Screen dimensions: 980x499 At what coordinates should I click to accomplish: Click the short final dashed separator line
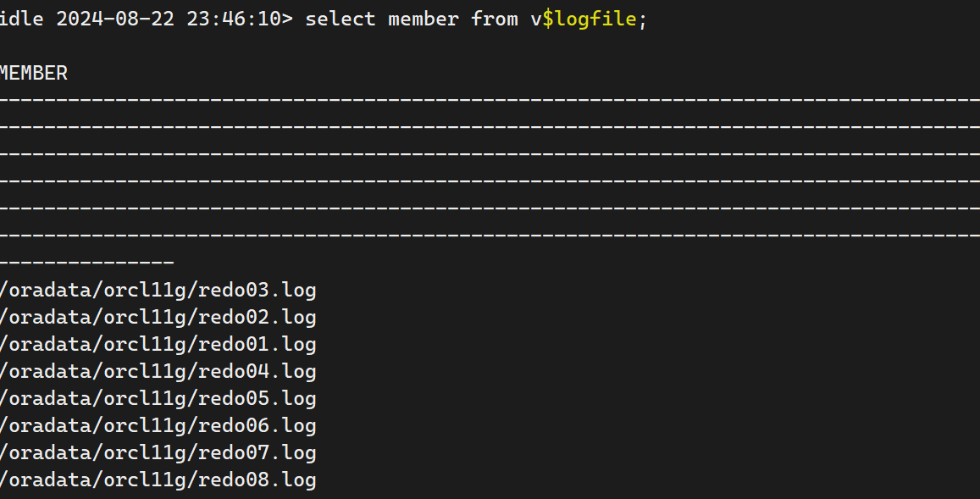[x=87, y=263]
